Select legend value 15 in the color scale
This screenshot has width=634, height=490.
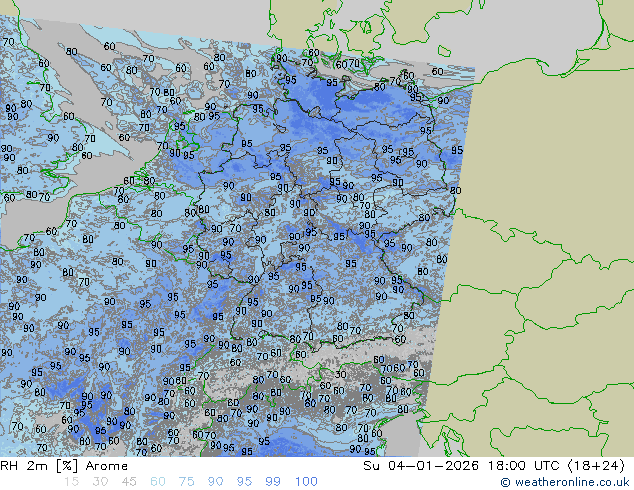(x=71, y=482)
